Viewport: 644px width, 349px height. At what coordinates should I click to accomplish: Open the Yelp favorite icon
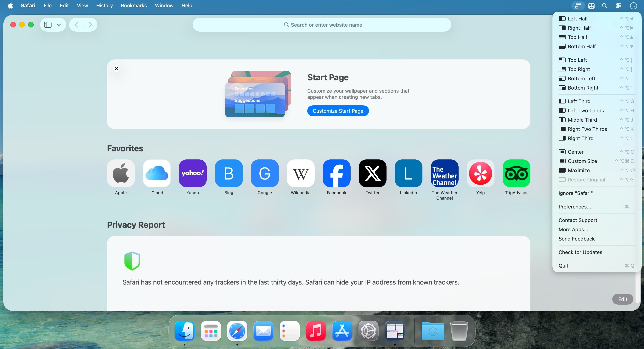click(x=480, y=173)
